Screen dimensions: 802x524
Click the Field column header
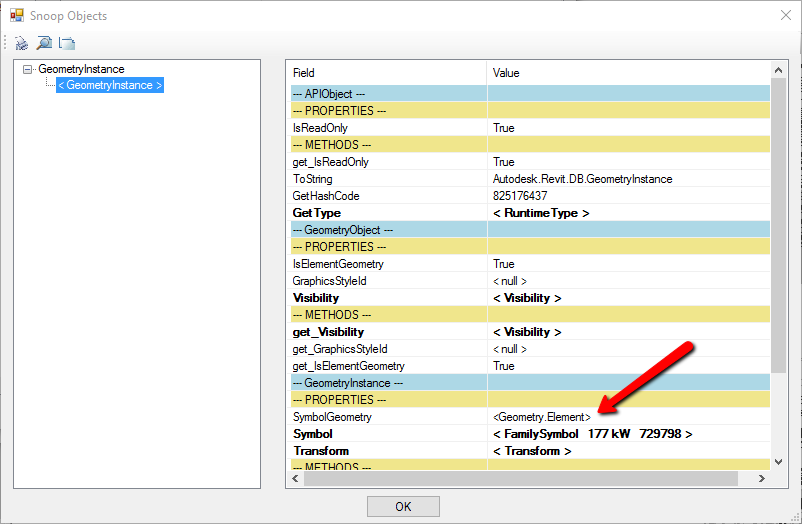point(304,73)
